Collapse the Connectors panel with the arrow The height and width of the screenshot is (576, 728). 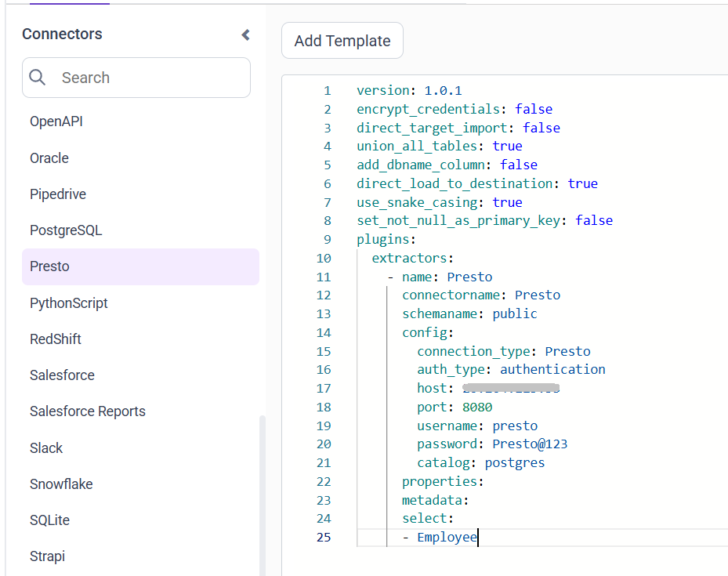pyautogui.click(x=245, y=34)
